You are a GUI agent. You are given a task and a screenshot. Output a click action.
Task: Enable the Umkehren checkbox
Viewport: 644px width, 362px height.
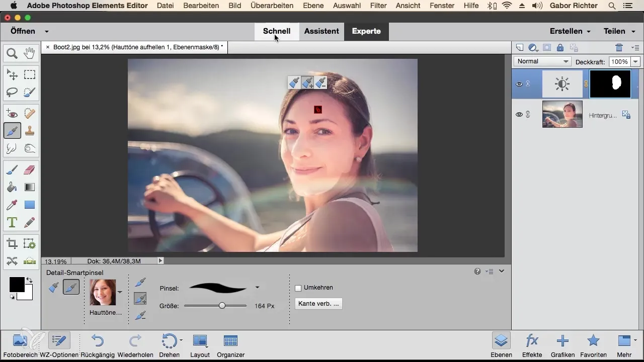click(298, 288)
